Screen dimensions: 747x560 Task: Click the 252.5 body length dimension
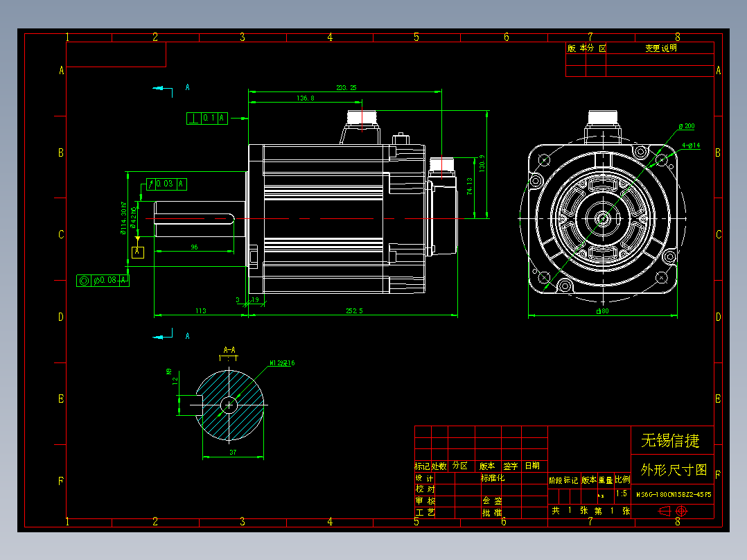pyautogui.click(x=354, y=310)
